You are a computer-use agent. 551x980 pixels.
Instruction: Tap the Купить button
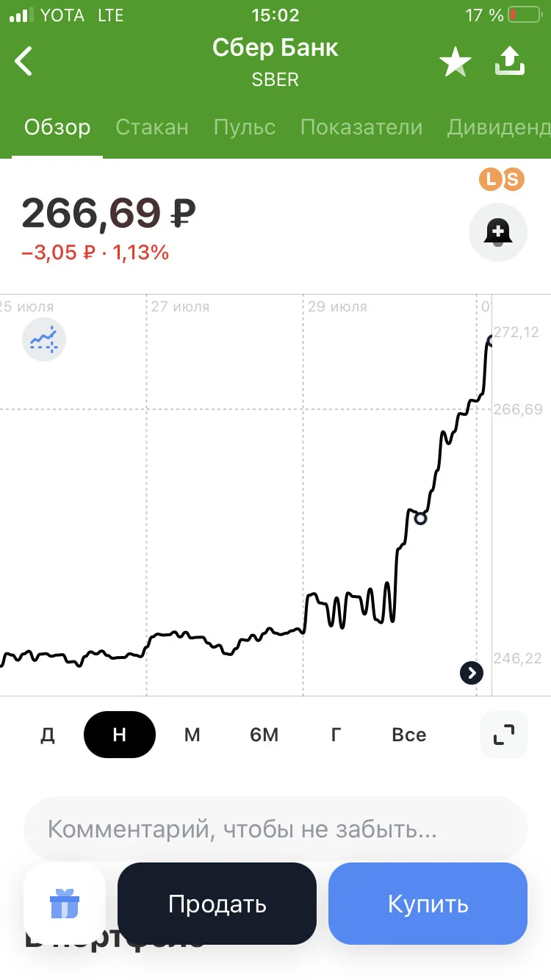click(428, 904)
